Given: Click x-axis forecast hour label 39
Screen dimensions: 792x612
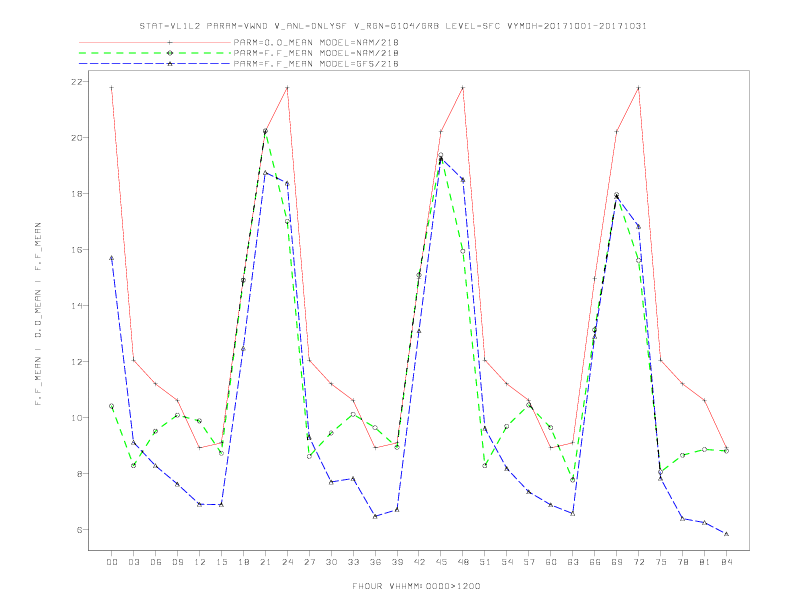Looking at the screenshot, I should [397, 562].
